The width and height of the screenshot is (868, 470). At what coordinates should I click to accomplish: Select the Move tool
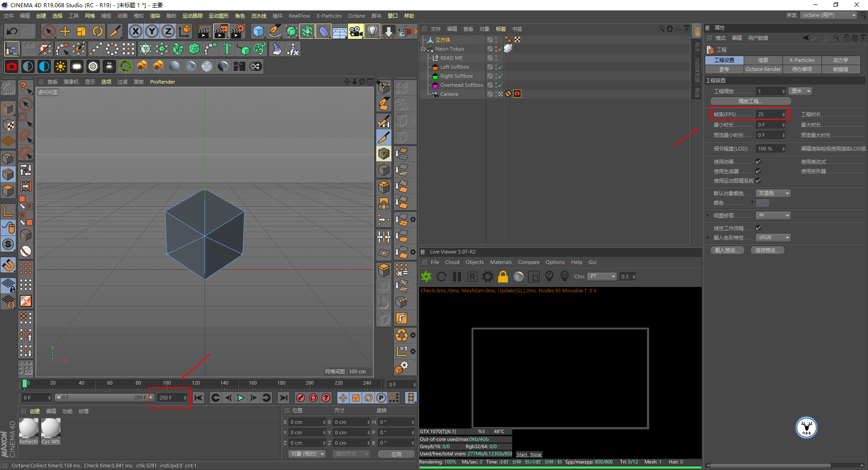point(65,31)
